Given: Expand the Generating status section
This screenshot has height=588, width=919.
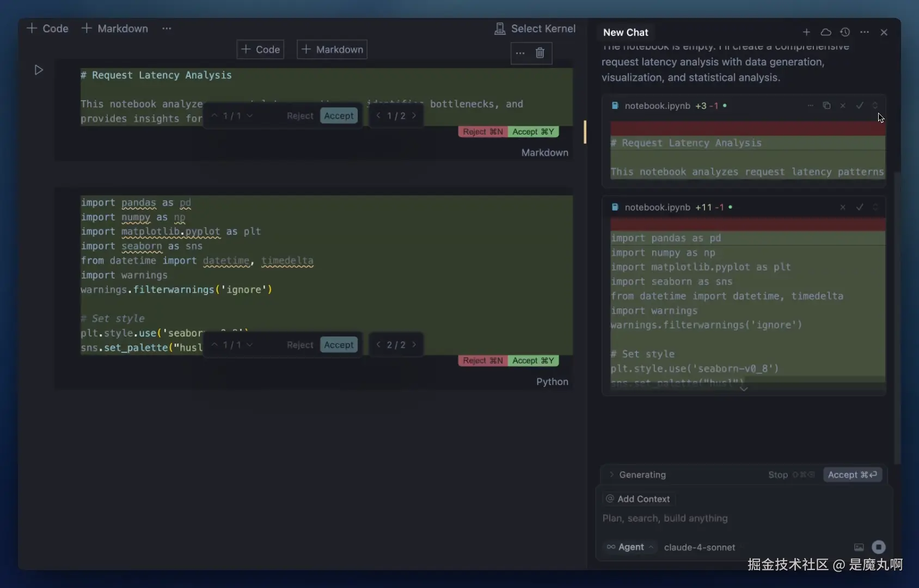Looking at the screenshot, I should click(x=637, y=475).
